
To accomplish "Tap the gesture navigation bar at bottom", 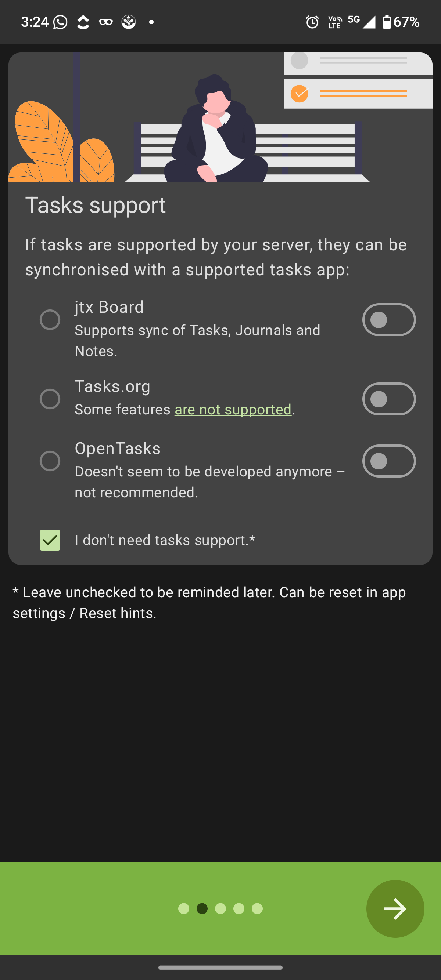I will (x=220, y=967).
